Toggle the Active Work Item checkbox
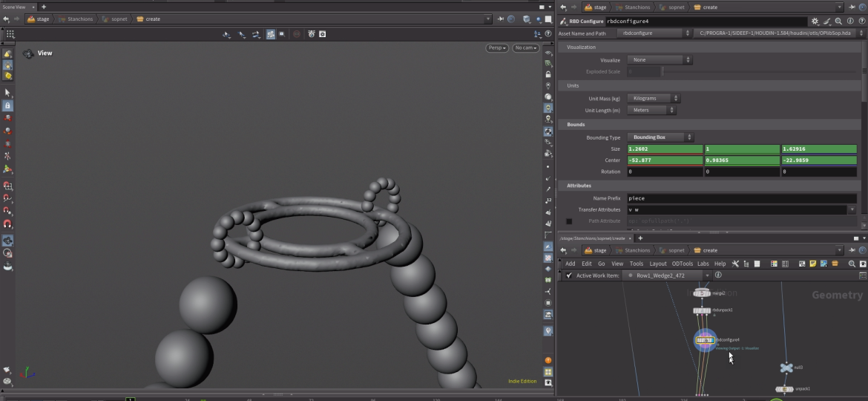 coord(569,276)
